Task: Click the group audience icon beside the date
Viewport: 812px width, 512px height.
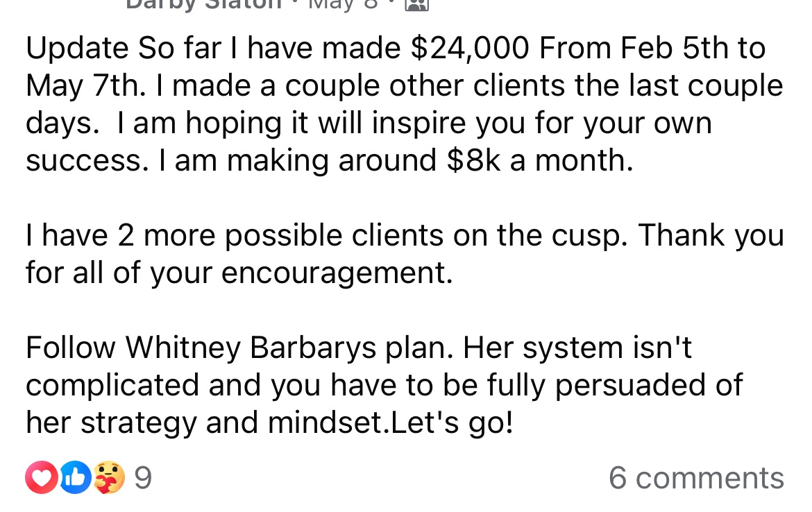Action: pos(416,4)
